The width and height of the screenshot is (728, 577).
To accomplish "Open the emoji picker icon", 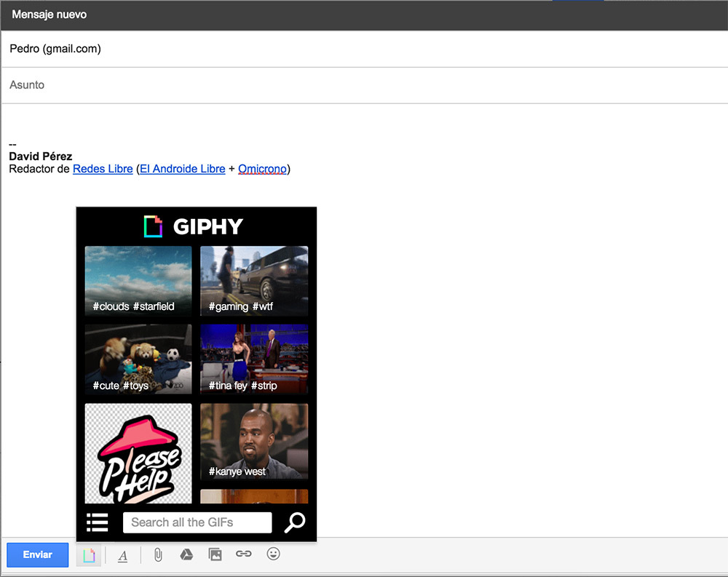I will click(x=272, y=554).
